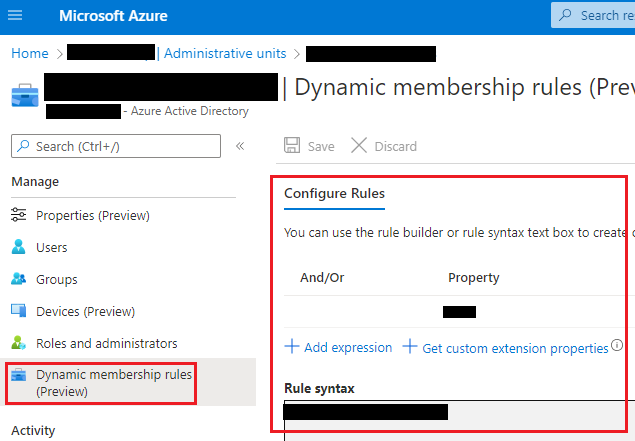The width and height of the screenshot is (635, 441).
Task: Click the Activity section heading
Action: (33, 430)
